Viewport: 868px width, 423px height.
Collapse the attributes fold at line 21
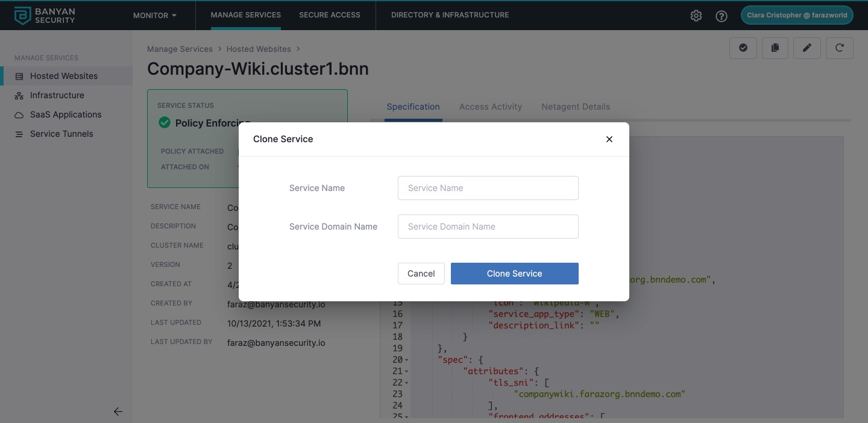407,372
